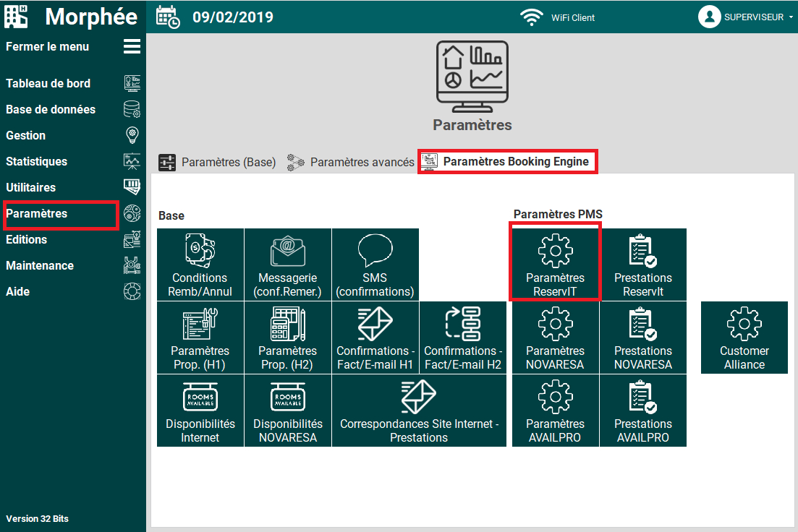Open Editions sidebar entry

(x=27, y=239)
